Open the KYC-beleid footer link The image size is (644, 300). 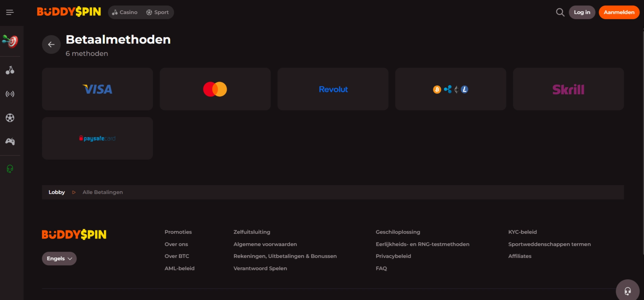click(522, 232)
